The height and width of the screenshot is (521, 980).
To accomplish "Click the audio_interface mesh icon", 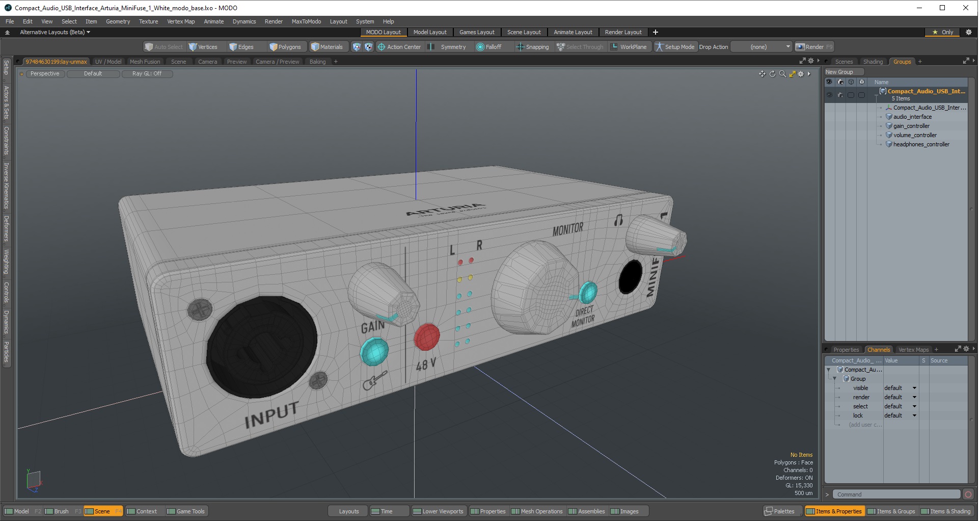I will point(889,117).
